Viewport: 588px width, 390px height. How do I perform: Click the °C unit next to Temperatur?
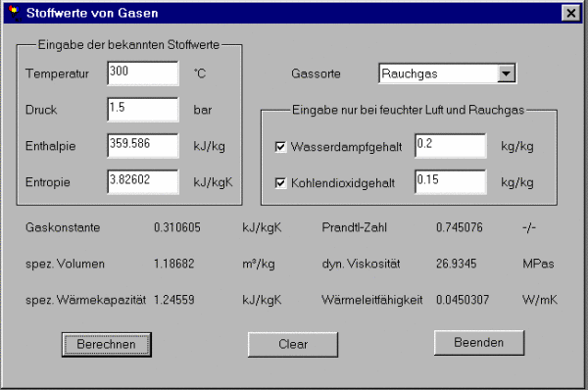[200, 73]
